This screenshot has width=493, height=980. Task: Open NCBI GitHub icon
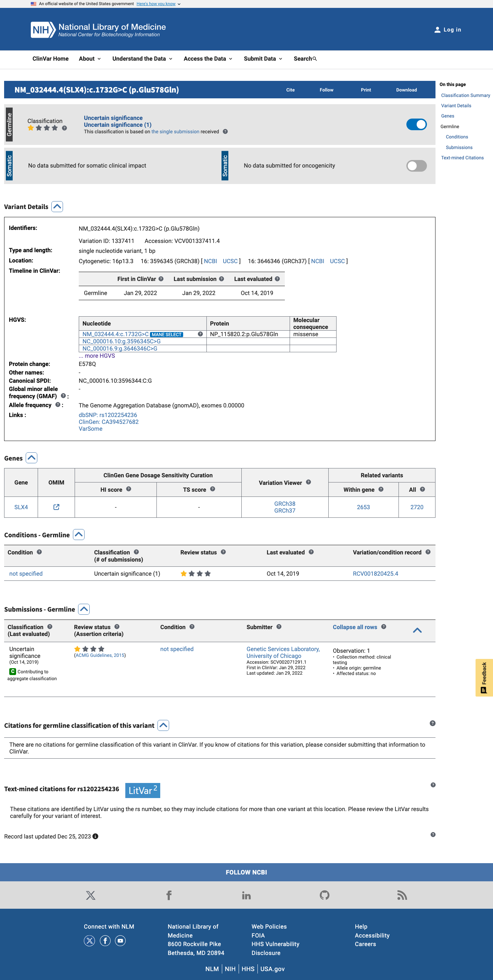point(324,896)
